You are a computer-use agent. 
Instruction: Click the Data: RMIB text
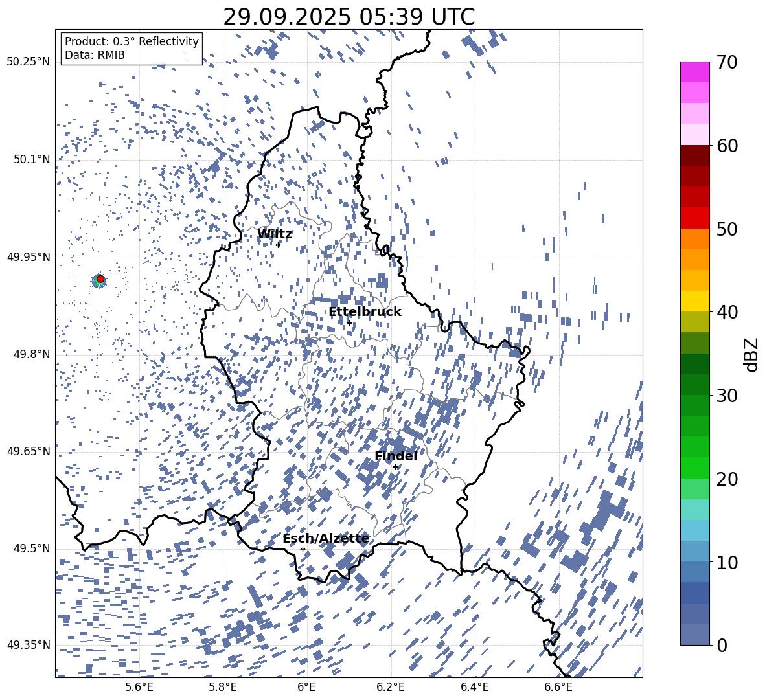point(95,55)
